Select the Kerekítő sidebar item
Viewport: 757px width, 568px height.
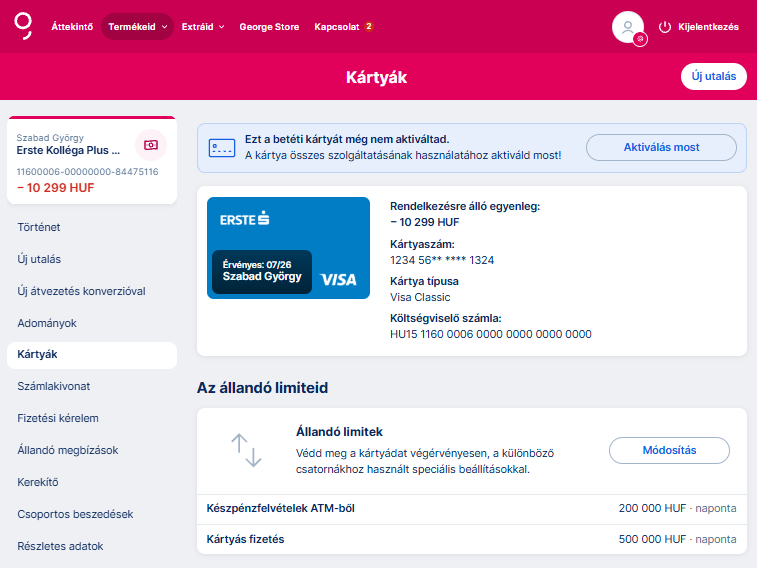38,482
